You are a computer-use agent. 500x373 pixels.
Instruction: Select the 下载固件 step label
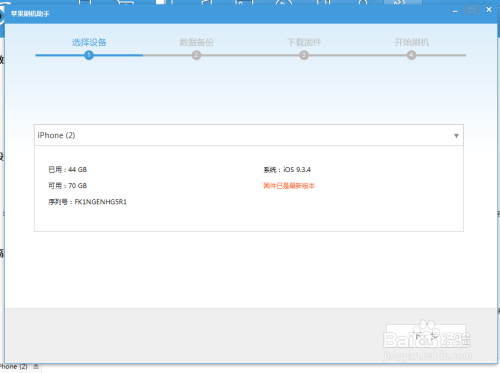tap(304, 42)
